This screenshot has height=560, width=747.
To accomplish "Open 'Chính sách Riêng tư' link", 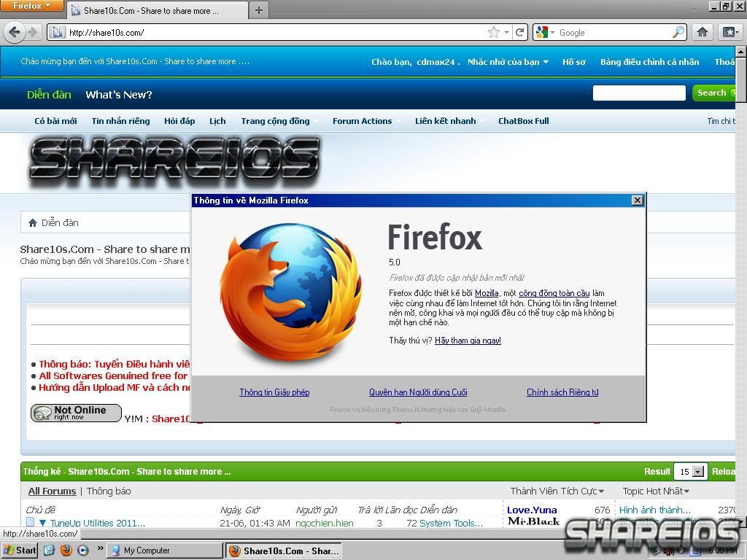I will (562, 392).
